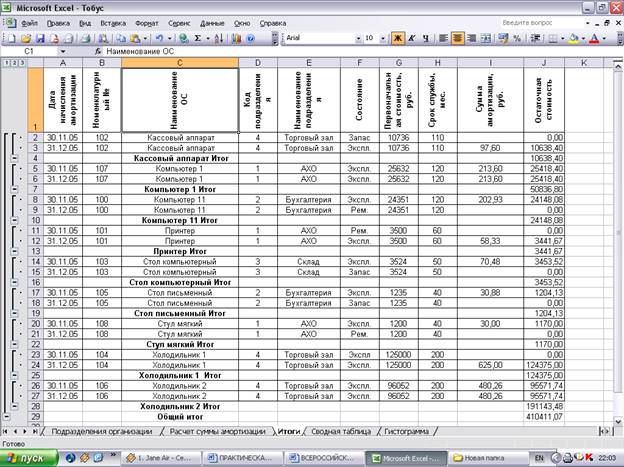Collapse the Кассовый аппарат Итог group
The width and height of the screenshot is (624, 467).
[x=15, y=158]
